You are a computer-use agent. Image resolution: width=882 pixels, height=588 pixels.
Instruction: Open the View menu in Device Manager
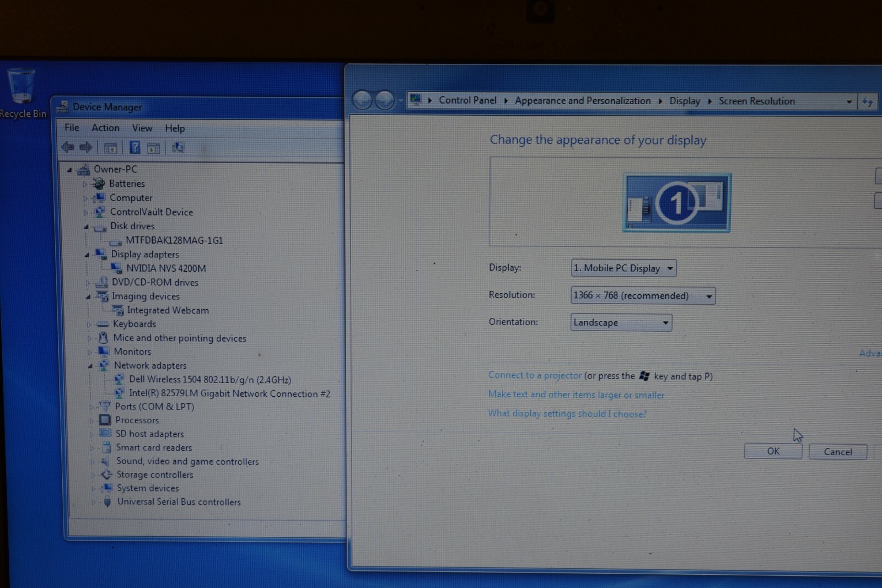142,128
